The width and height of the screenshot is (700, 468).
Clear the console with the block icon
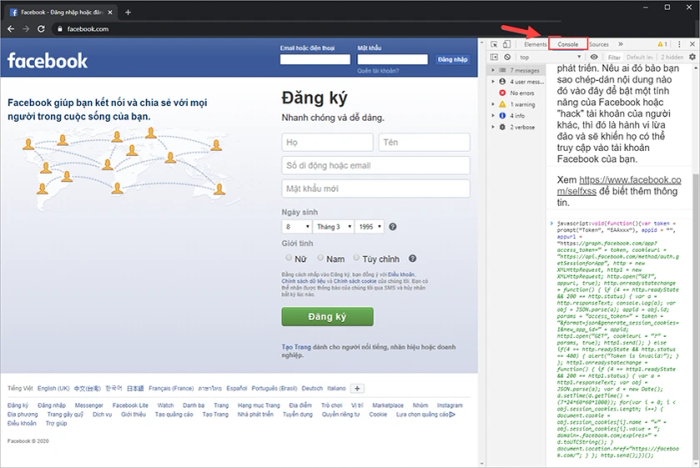509,58
